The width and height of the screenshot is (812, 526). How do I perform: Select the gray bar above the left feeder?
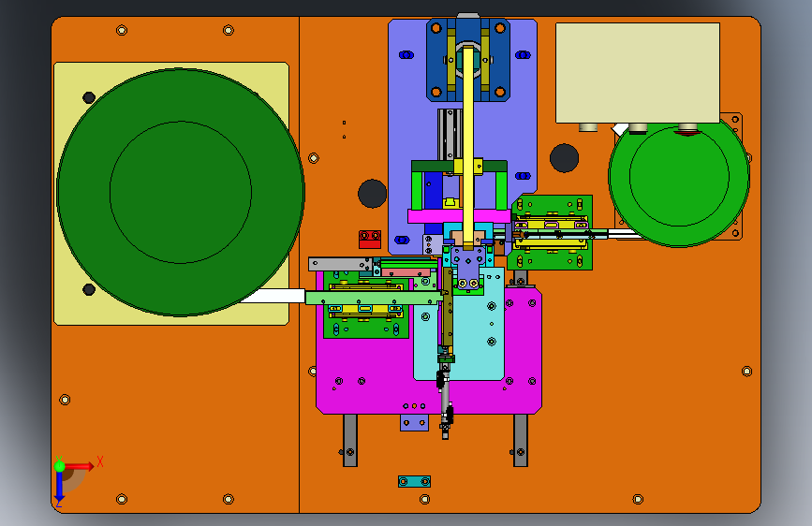[x=339, y=264]
